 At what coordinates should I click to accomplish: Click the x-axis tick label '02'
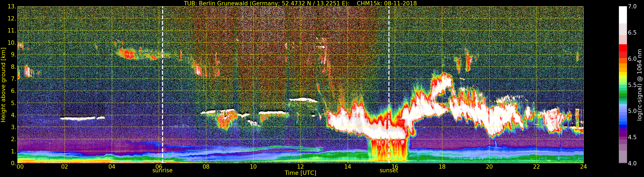pyautogui.click(x=65, y=167)
